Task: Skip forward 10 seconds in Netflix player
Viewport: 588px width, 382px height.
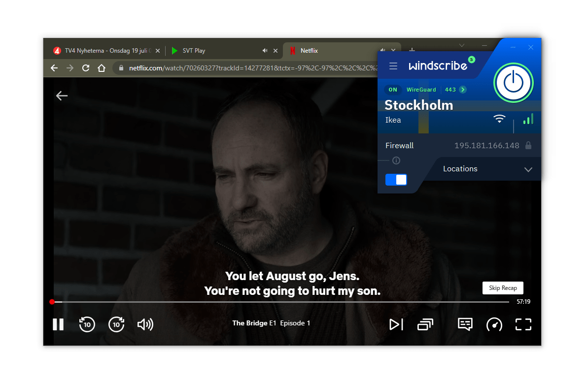Action: click(x=116, y=324)
